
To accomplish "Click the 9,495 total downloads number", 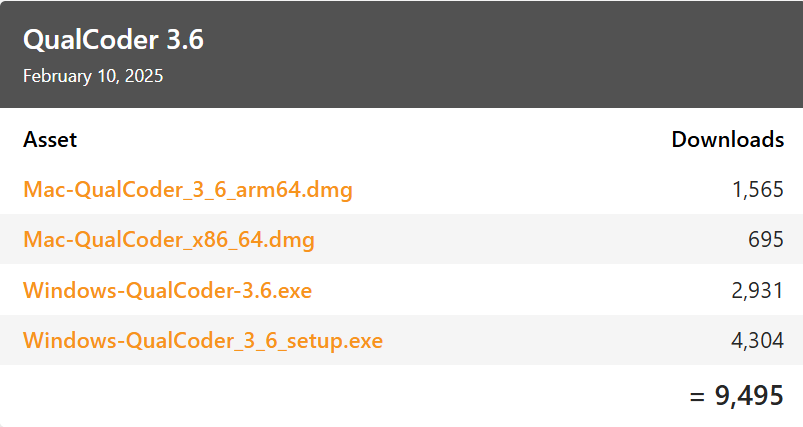I will 749,396.
